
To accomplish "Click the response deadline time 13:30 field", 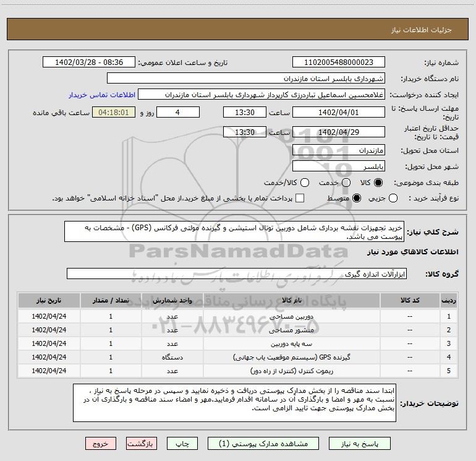I will tap(245, 112).
